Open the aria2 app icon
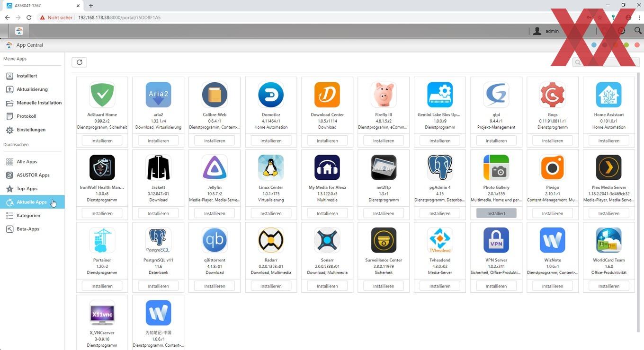 [x=158, y=95]
